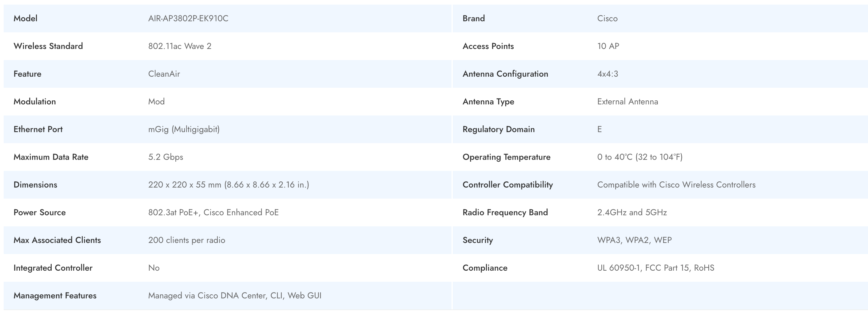Select the 5.2 Gbps data rate
The width and height of the screenshot is (868, 311).
[165, 157]
